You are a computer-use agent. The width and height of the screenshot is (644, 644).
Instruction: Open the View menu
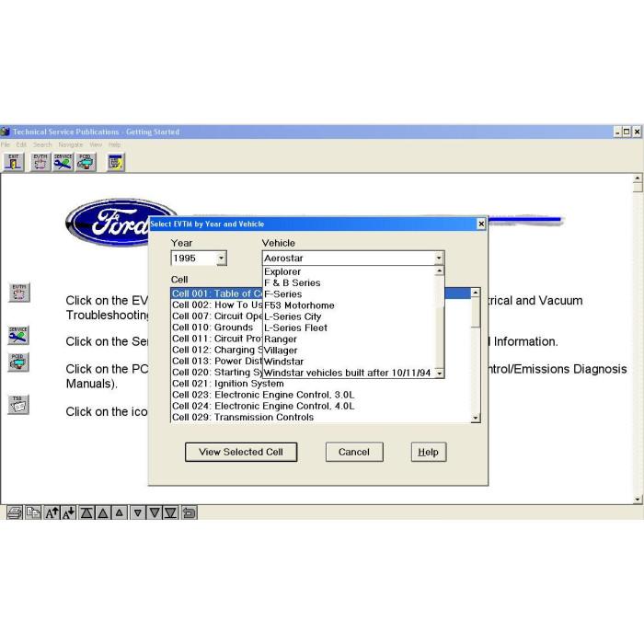pos(96,144)
